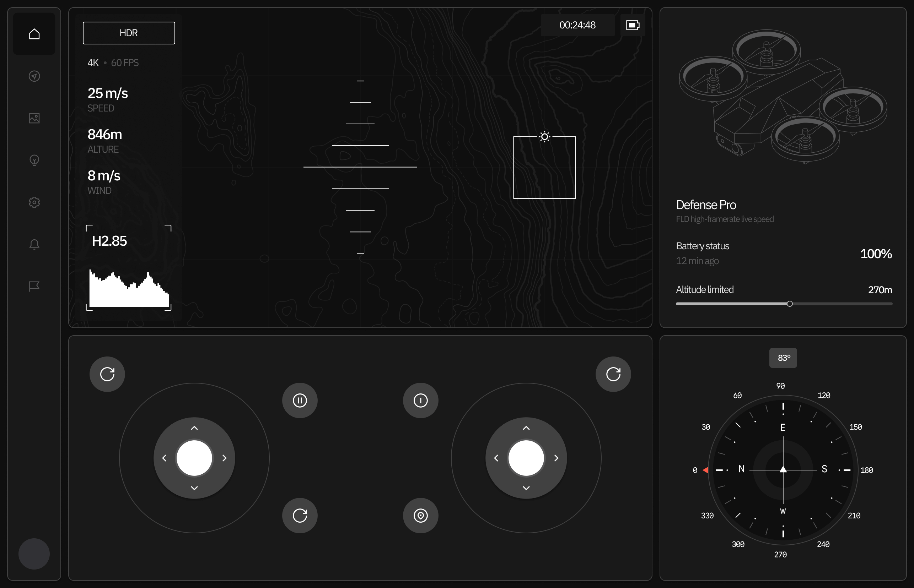Viewport: 914px width, 588px height.
Task: Click the 846m altitude value
Action: pos(105,135)
